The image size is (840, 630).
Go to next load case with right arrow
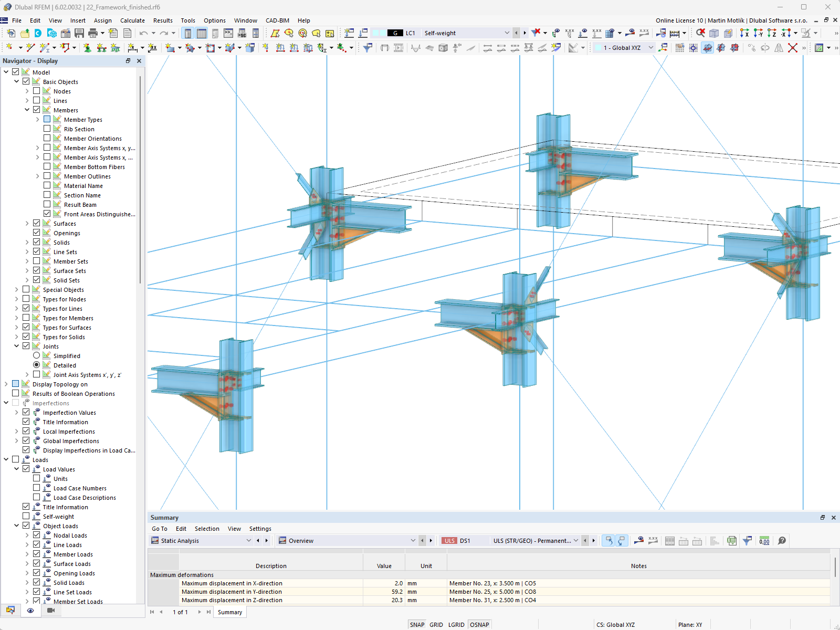(524, 33)
